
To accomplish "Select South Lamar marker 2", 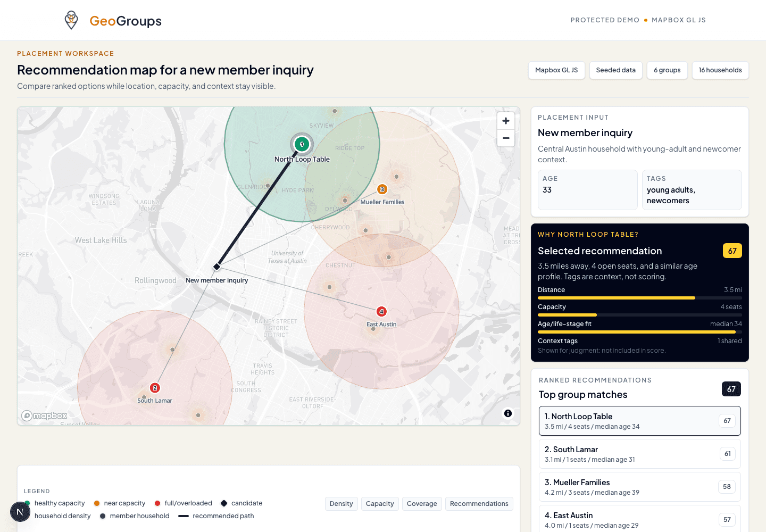I will pos(155,388).
